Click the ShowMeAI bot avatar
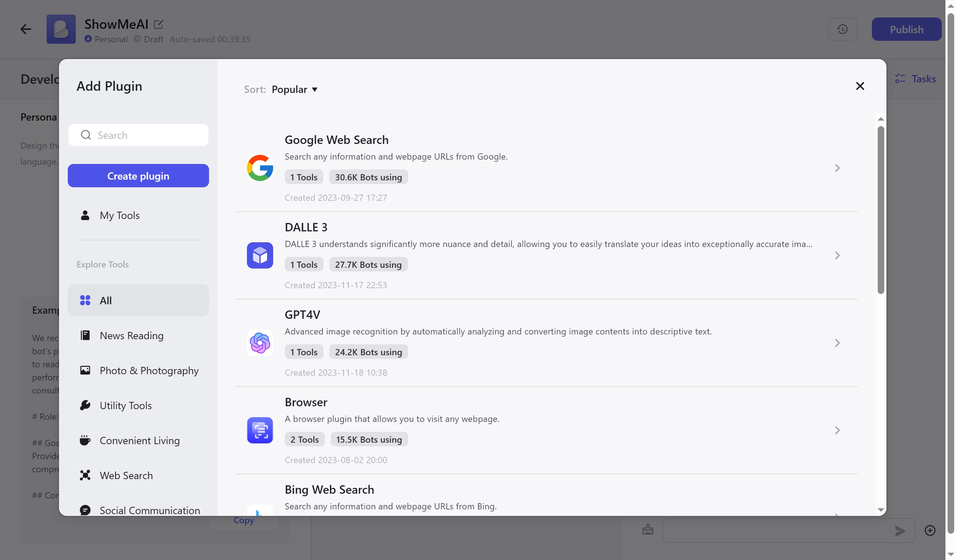The height and width of the screenshot is (560, 956). pos(61,29)
